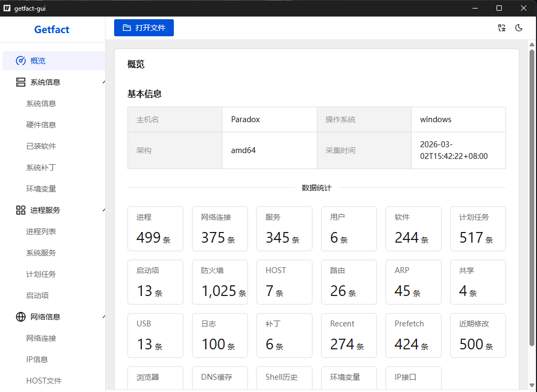Click the 防火墙 1,025 条 statistic card

[220, 282]
